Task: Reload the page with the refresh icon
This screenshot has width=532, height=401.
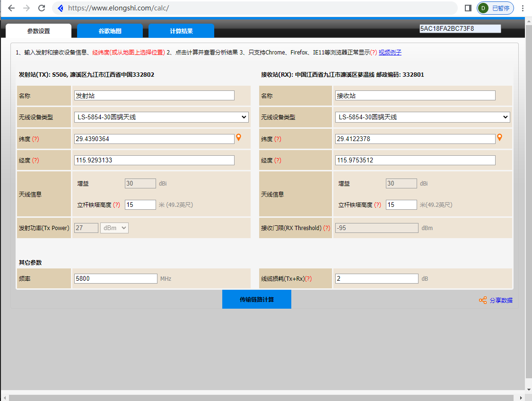Action: pyautogui.click(x=42, y=8)
